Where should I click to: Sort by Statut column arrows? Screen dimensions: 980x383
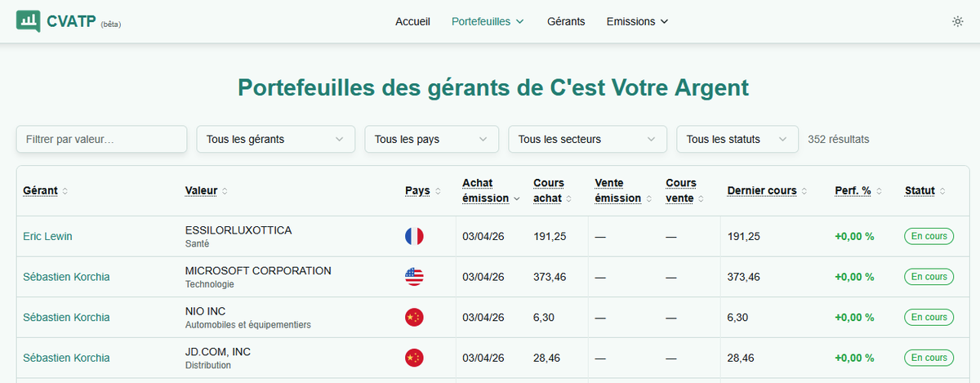click(942, 191)
